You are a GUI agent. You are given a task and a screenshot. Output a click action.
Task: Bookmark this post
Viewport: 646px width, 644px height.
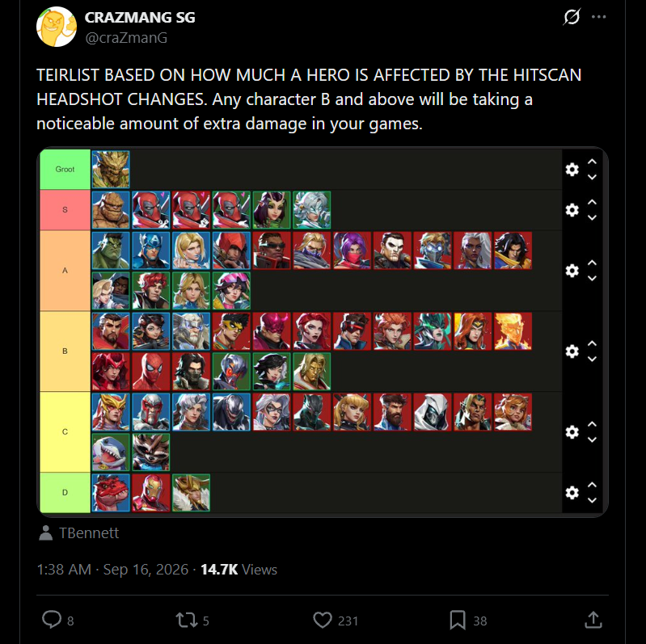(458, 620)
